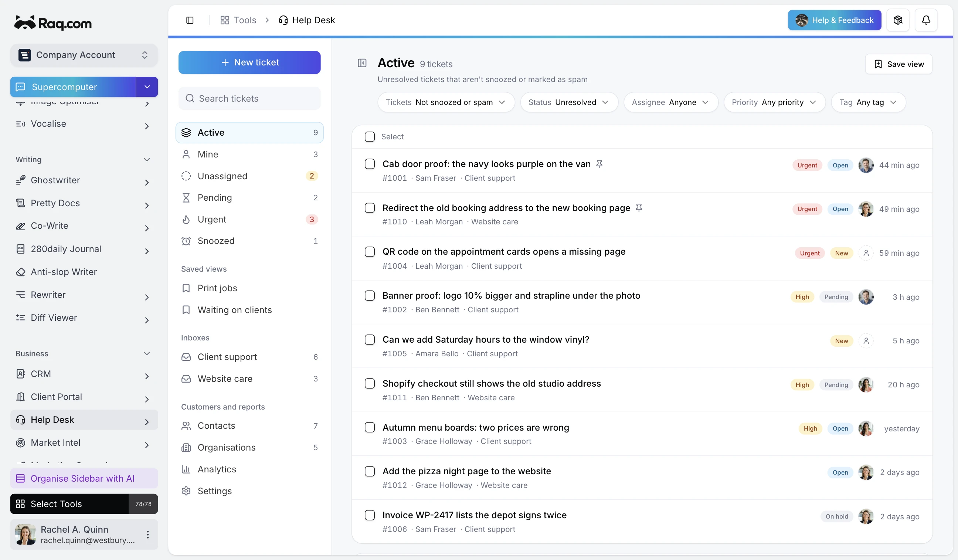Viewport: 958px width, 560px height.
Task: Select the Mine tickets view
Action: coord(249,154)
